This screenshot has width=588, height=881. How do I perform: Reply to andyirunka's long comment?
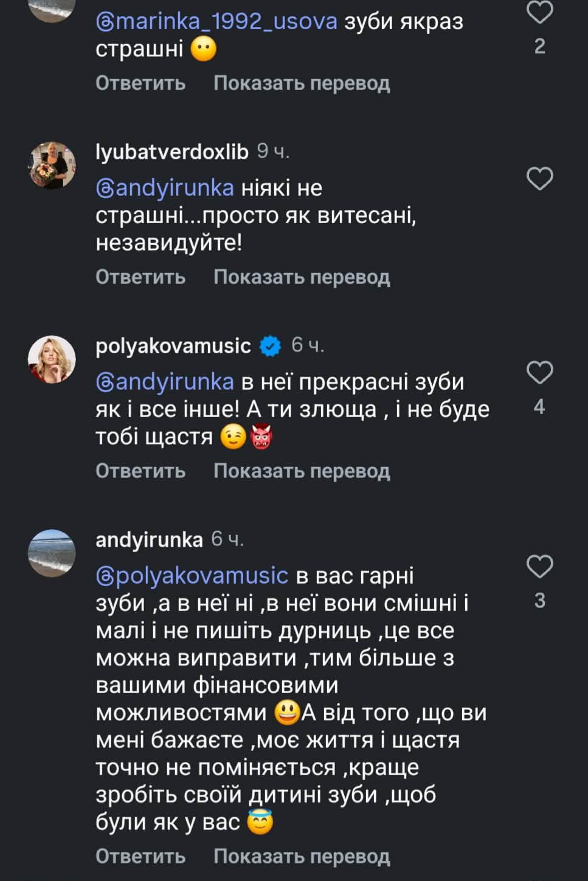click(x=140, y=856)
